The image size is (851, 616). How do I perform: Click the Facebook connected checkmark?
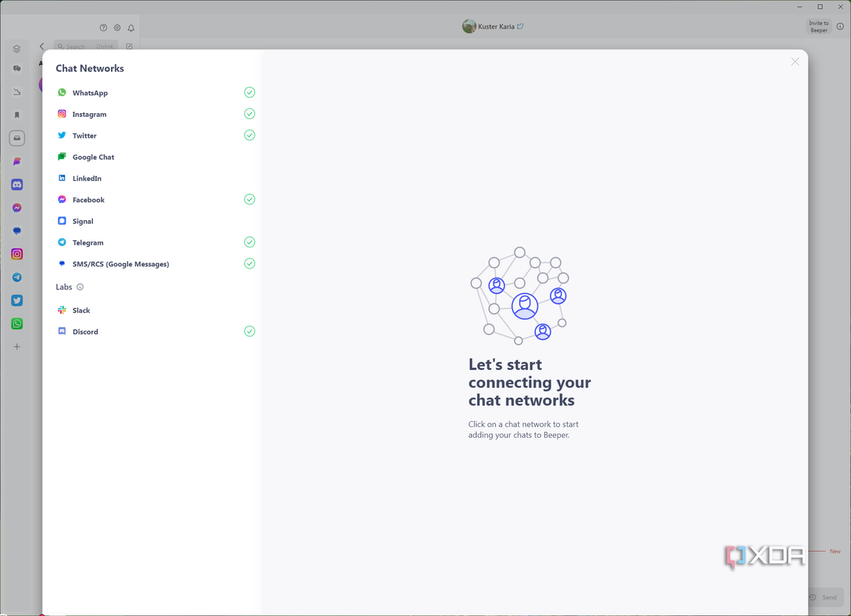pos(250,199)
